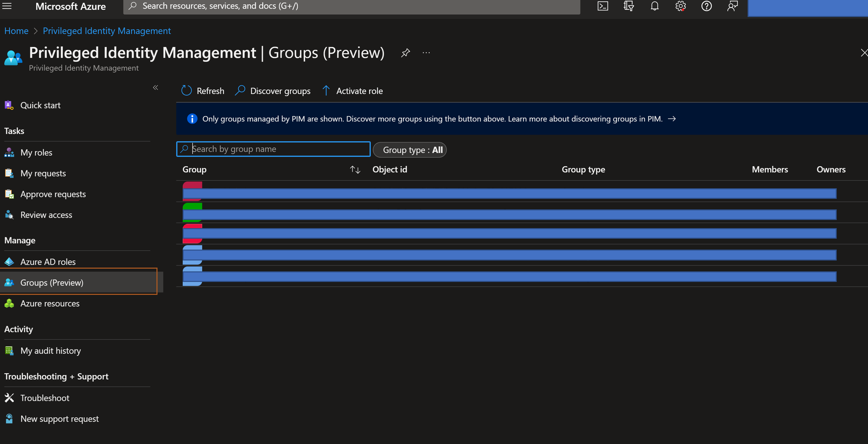Click the Members column header
Screen dimensions: 868x444
click(x=770, y=170)
